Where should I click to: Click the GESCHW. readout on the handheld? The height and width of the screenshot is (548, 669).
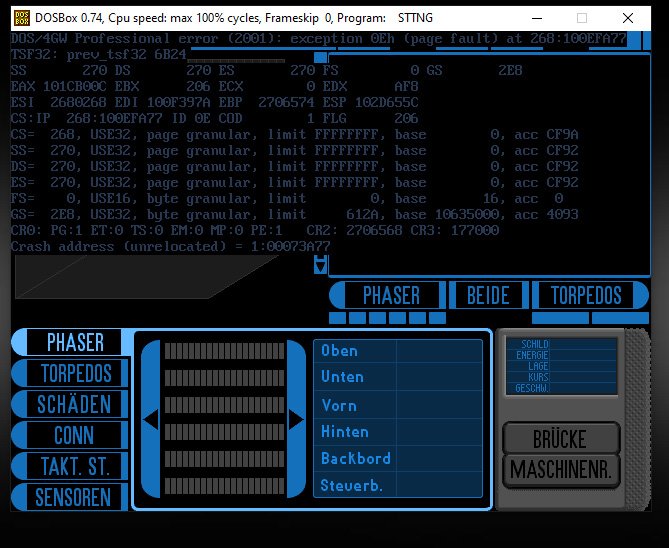561,388
